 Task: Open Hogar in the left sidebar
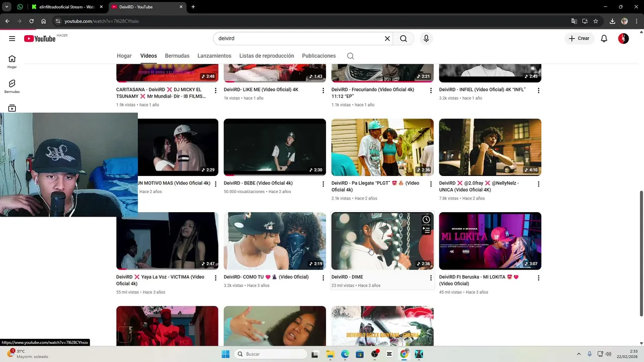(x=12, y=62)
